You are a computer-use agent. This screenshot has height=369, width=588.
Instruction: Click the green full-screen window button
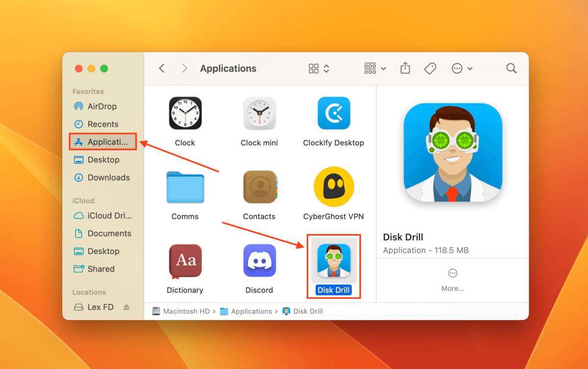104,69
